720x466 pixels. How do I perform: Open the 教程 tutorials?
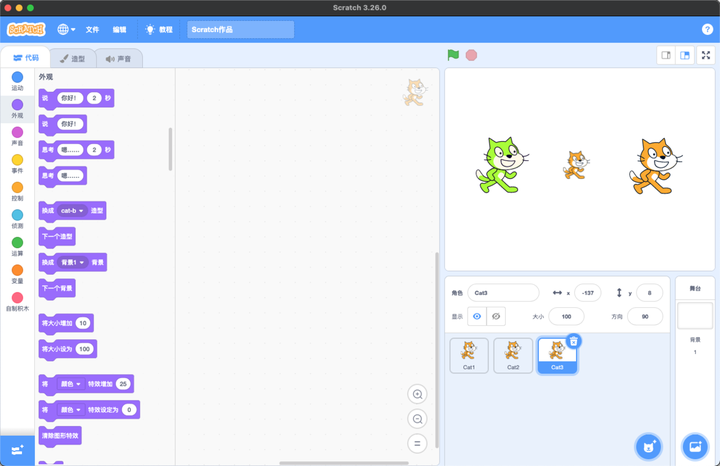159,29
